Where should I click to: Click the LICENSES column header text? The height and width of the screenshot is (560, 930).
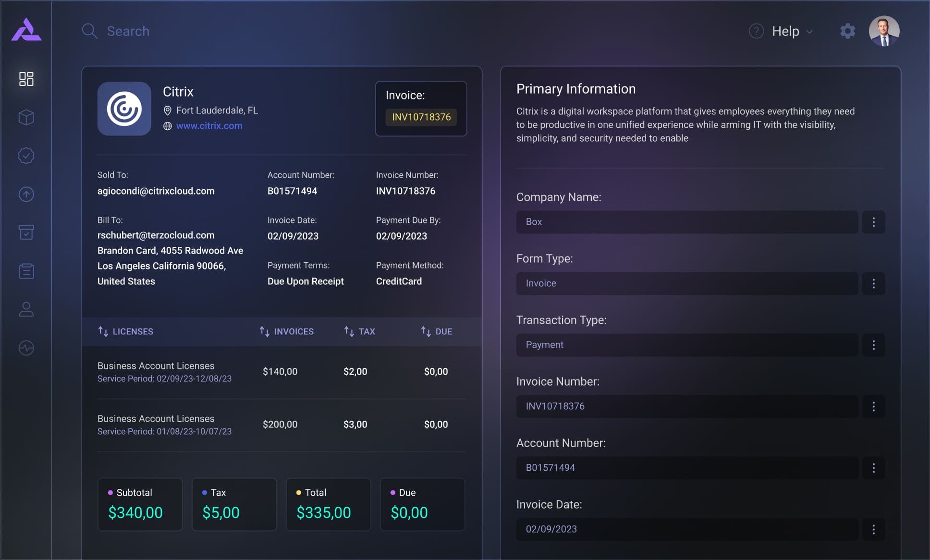point(133,331)
